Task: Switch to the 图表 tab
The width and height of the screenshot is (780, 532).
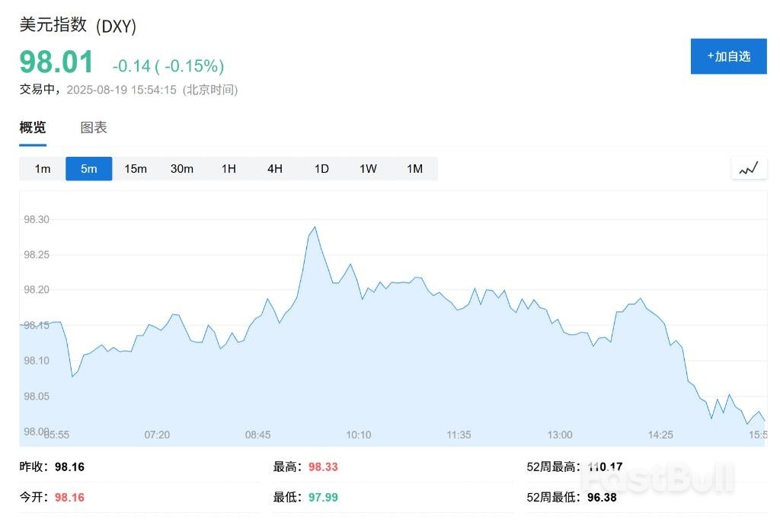Action: tap(92, 127)
